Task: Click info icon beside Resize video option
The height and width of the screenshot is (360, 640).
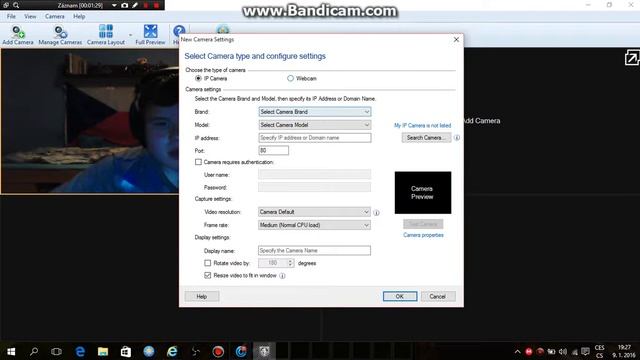Action: pos(282,276)
